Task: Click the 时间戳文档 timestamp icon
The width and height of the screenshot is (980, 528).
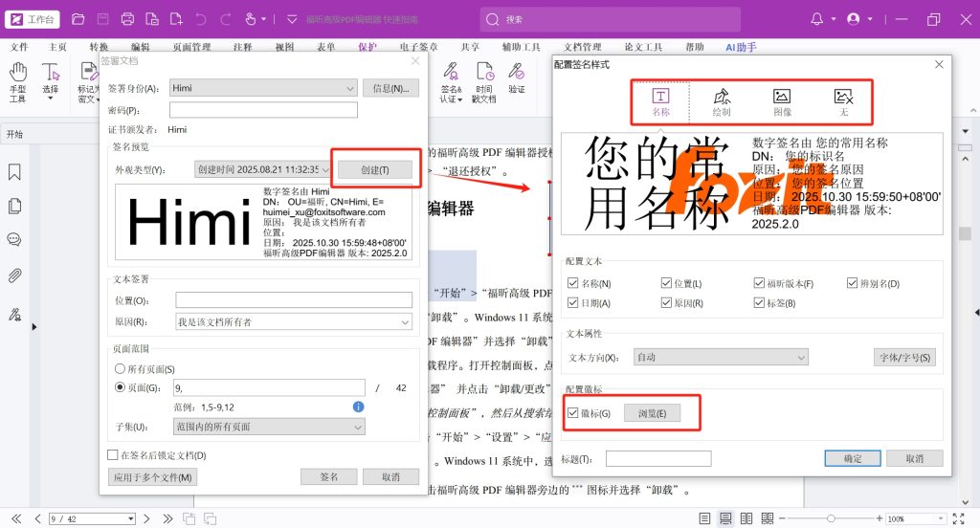Action: (484, 80)
